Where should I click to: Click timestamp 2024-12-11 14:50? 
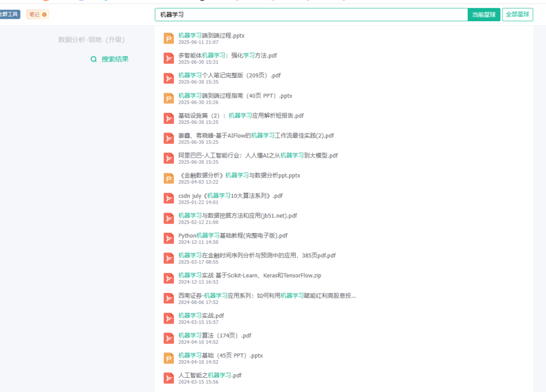(199, 242)
